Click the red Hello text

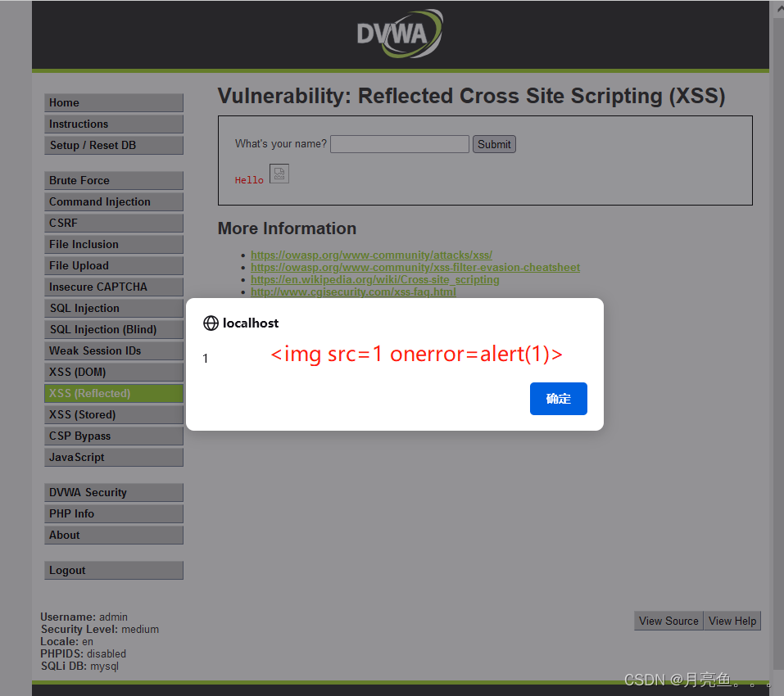point(249,180)
